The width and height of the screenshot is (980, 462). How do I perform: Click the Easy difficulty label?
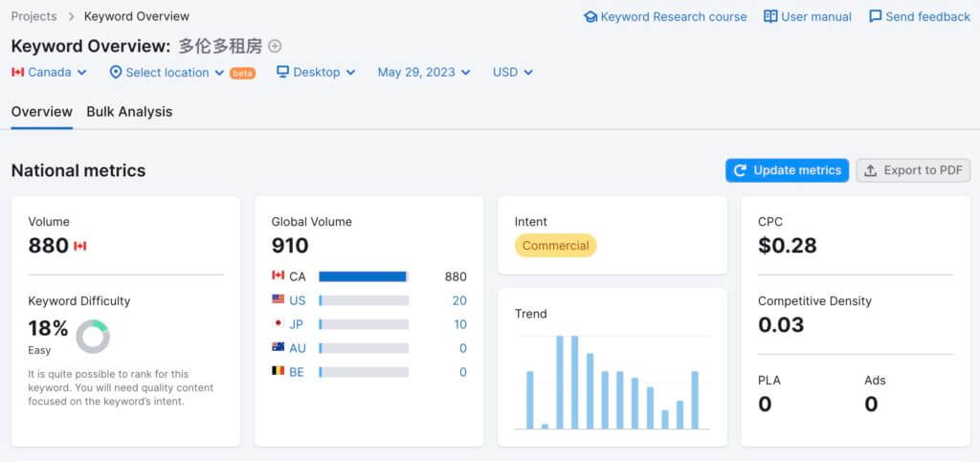[x=39, y=350]
